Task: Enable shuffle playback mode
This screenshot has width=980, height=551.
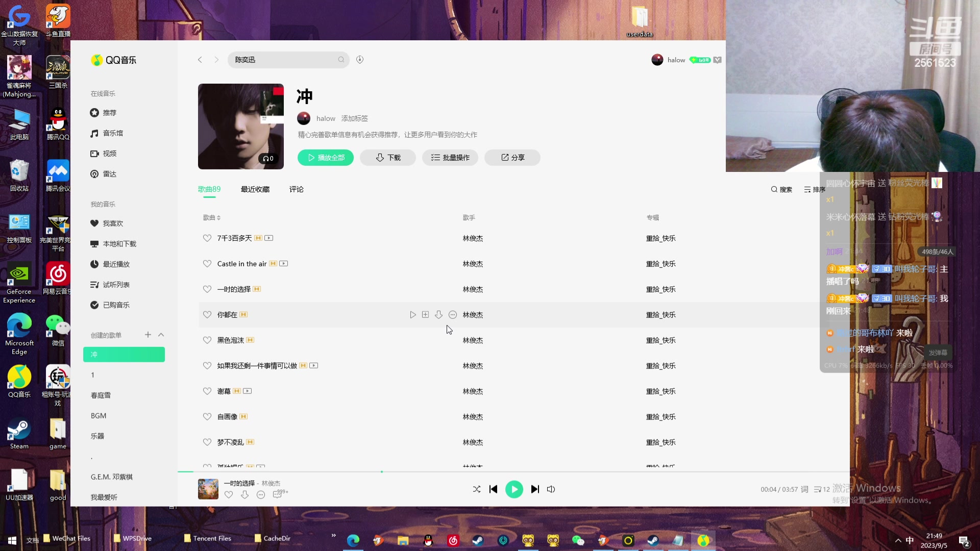Action: [477, 489]
